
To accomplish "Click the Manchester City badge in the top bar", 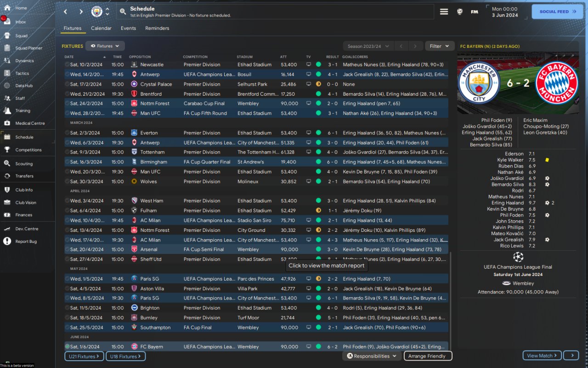I will point(97,11).
